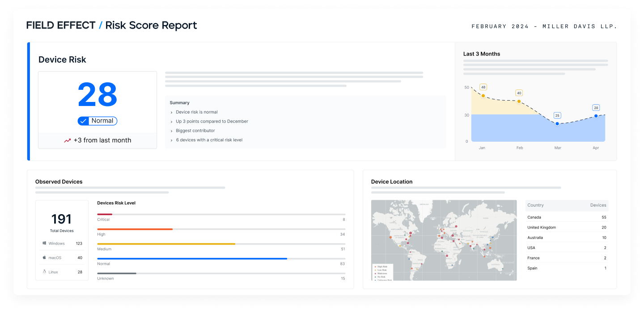
Task: Select the 48 data point label on chart
Action: [x=483, y=87]
